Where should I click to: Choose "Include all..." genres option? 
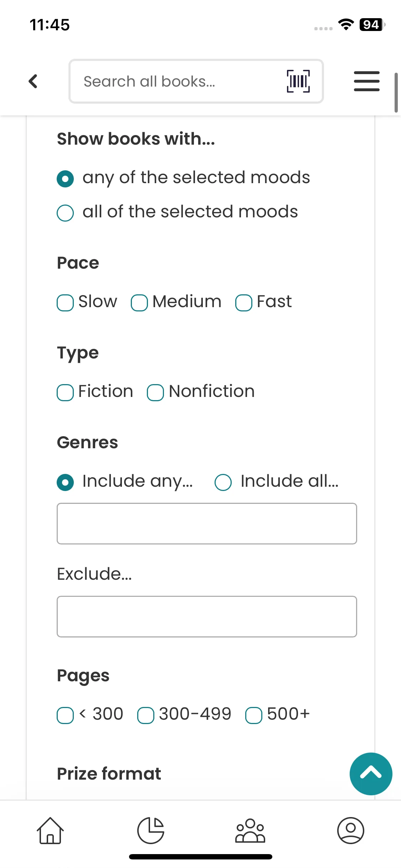(223, 482)
